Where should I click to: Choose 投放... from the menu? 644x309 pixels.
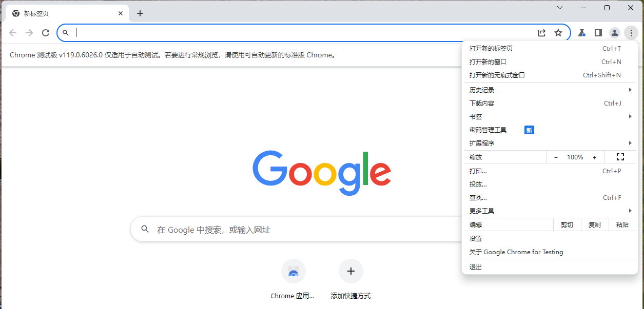(x=550, y=184)
